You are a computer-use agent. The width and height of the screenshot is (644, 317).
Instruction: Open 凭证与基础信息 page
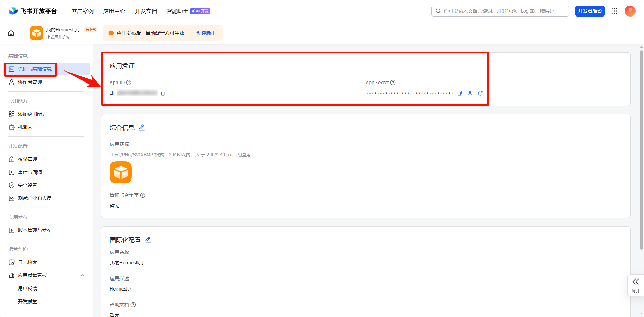click(x=47, y=69)
